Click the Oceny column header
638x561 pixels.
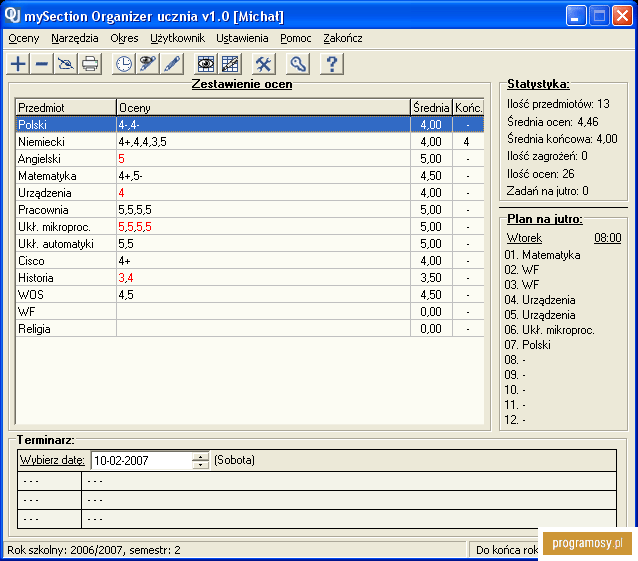coord(263,107)
